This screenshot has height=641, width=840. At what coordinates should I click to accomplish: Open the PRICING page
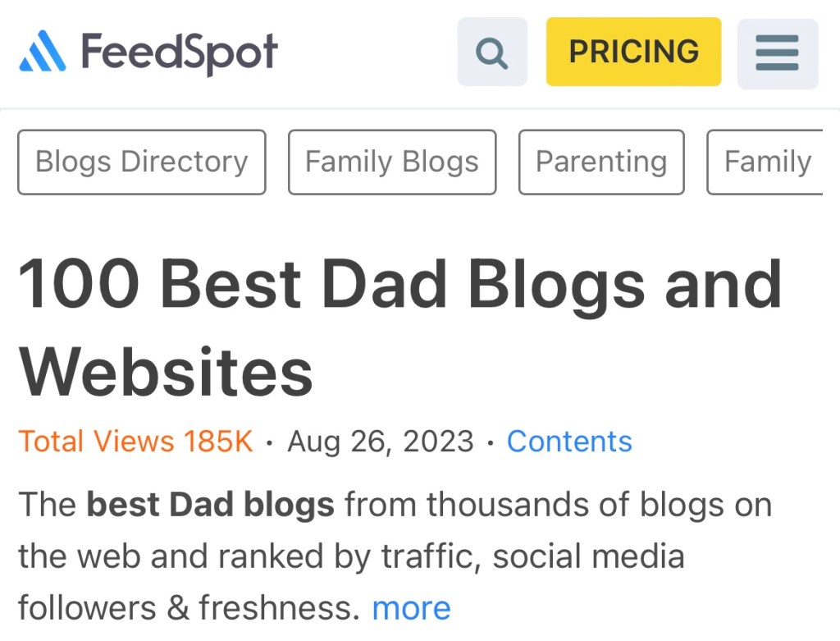click(633, 52)
